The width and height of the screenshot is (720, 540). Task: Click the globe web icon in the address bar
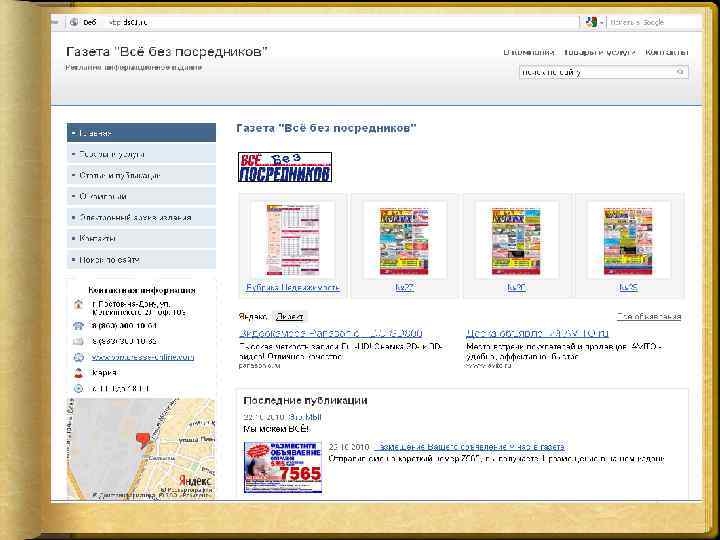coord(74,22)
